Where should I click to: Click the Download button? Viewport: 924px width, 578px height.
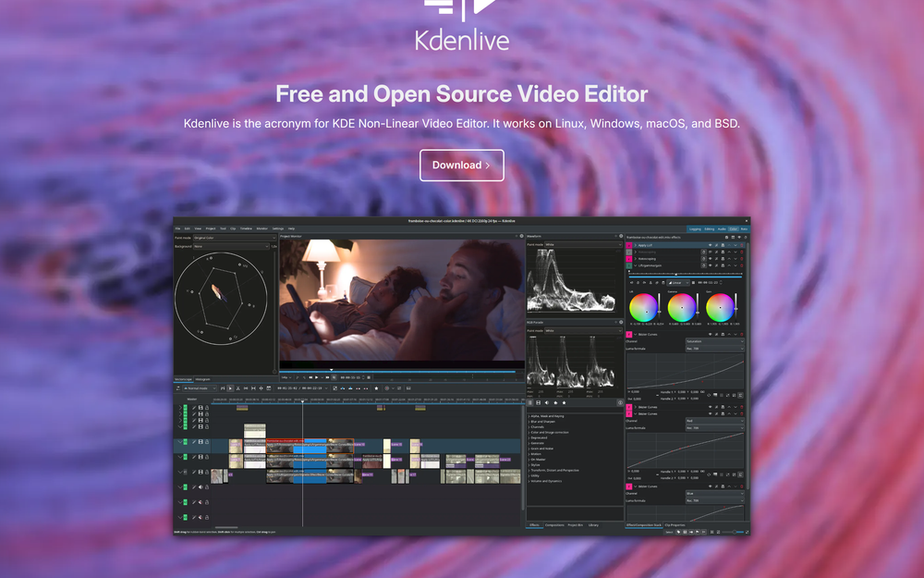pyautogui.click(x=461, y=166)
